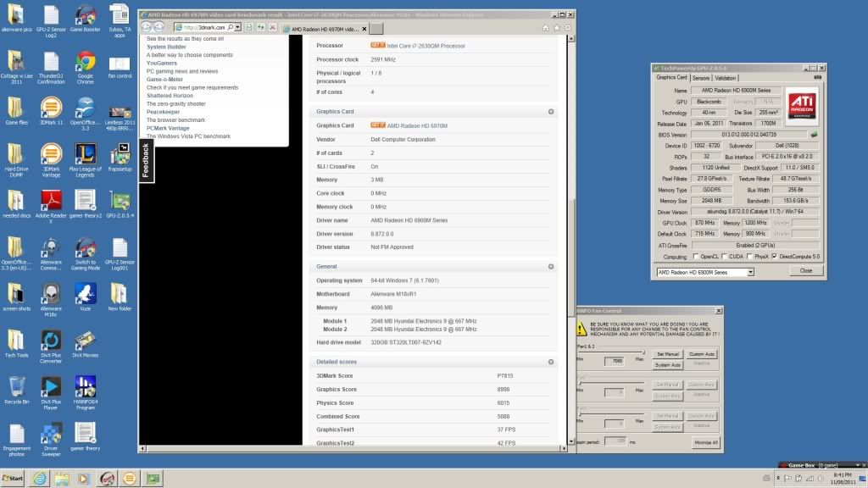Click the Fan1 & 2 speed slider

click(612, 352)
